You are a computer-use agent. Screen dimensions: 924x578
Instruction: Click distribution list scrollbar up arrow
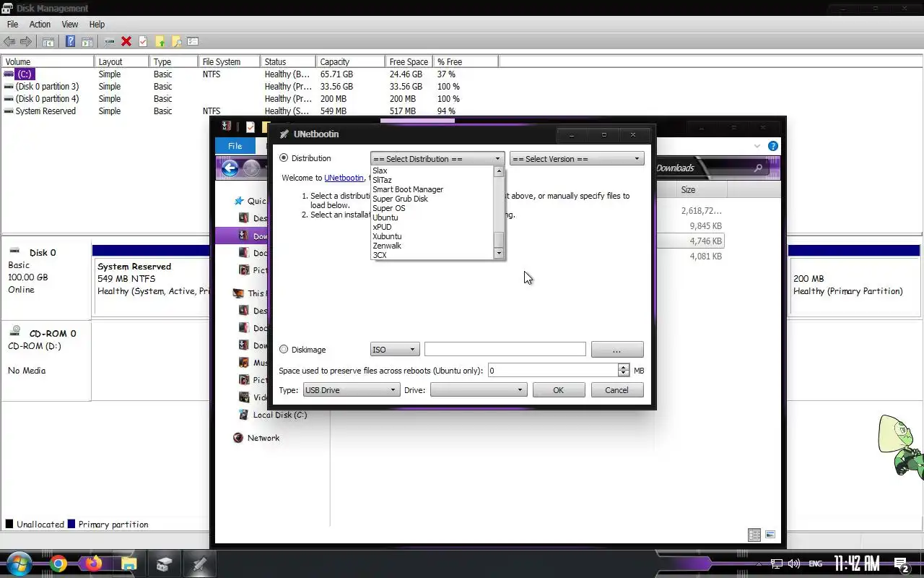click(x=498, y=172)
